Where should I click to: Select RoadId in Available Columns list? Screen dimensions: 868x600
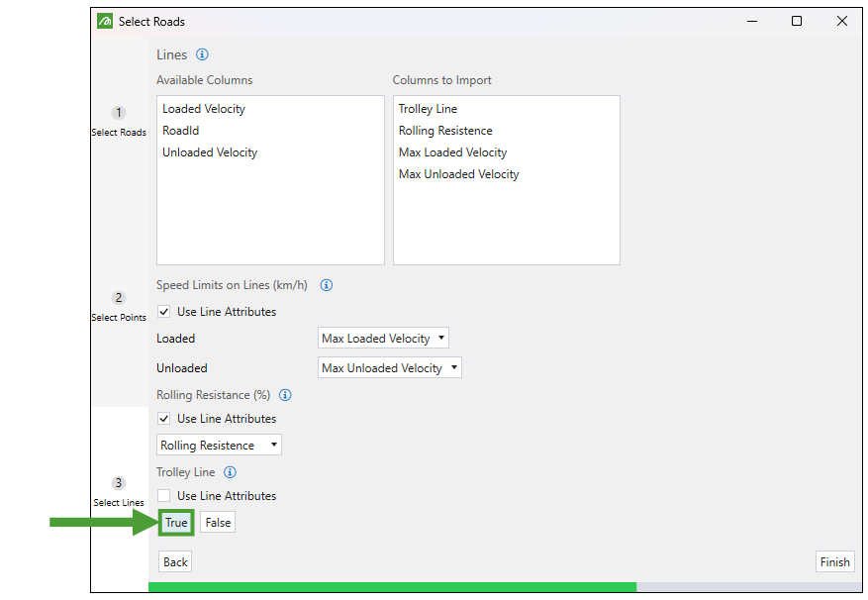pos(181,131)
